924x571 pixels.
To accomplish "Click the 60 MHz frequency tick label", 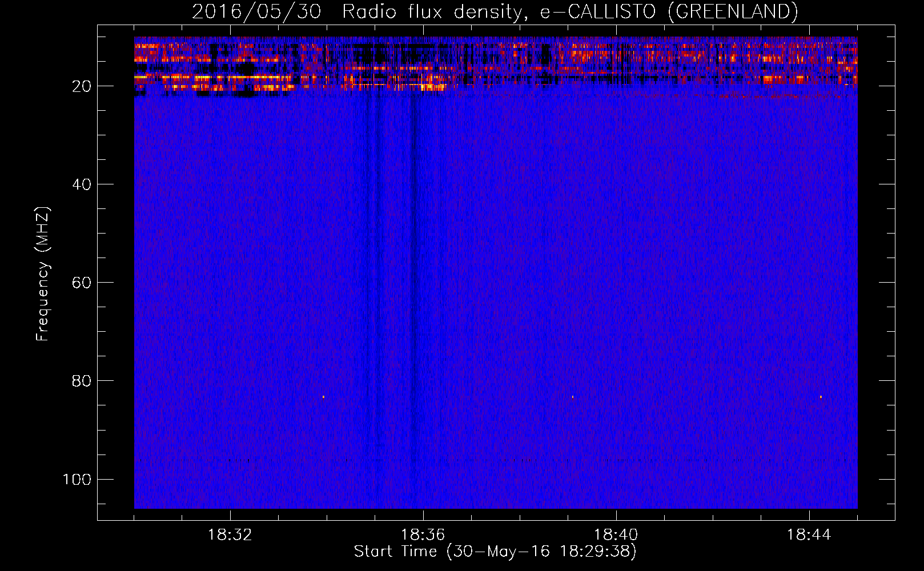I will (x=82, y=283).
